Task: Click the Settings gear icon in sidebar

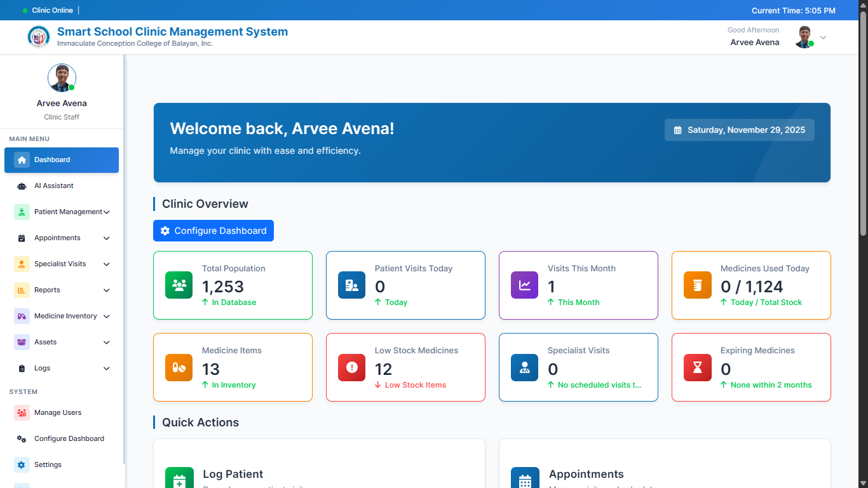Action: [x=22, y=465]
